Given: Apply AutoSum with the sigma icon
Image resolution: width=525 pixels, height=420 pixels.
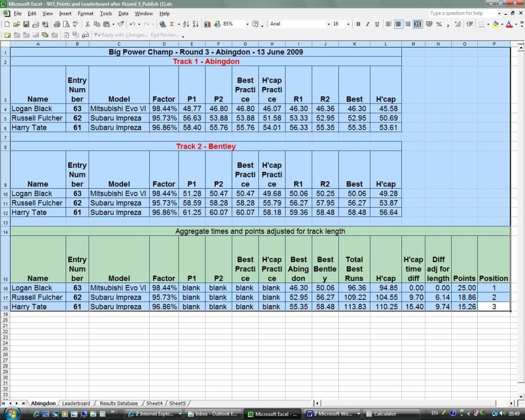Looking at the screenshot, I should [x=172, y=24].
